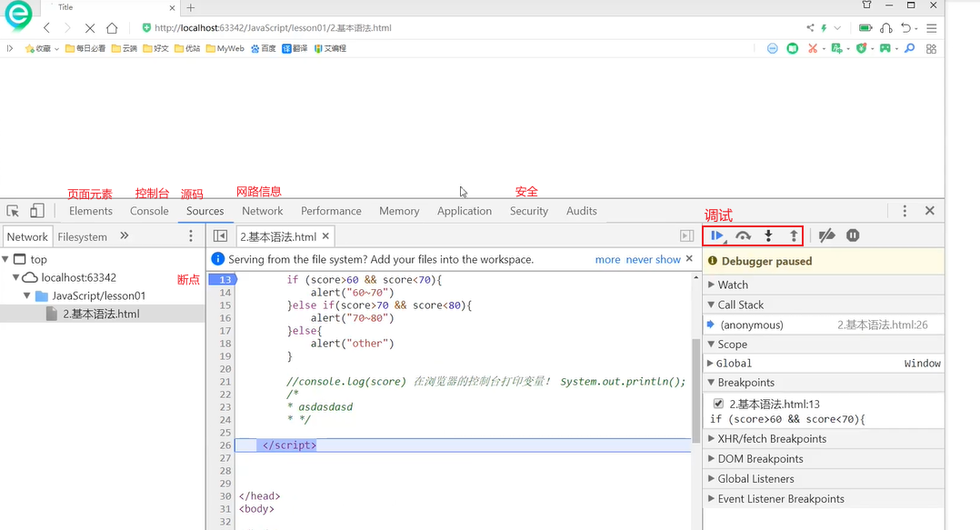980x530 pixels.
Task: Set breakpoint on line number 18
Action: [x=225, y=343]
